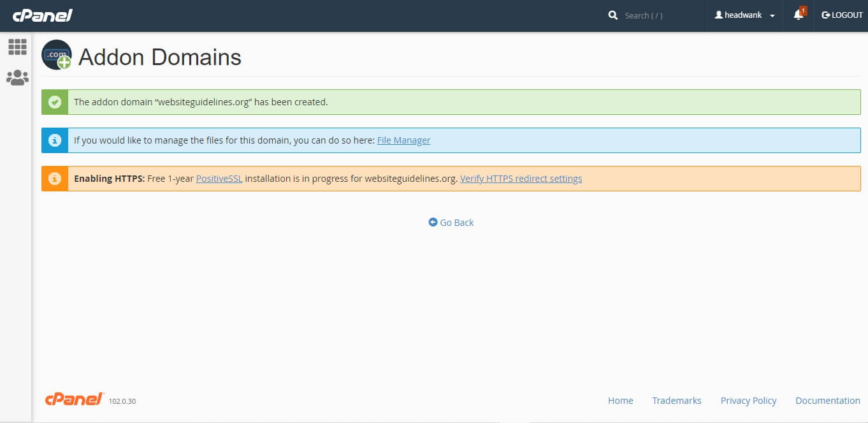Open the notifications bell
Screen dimensions: 868x423
799,15
